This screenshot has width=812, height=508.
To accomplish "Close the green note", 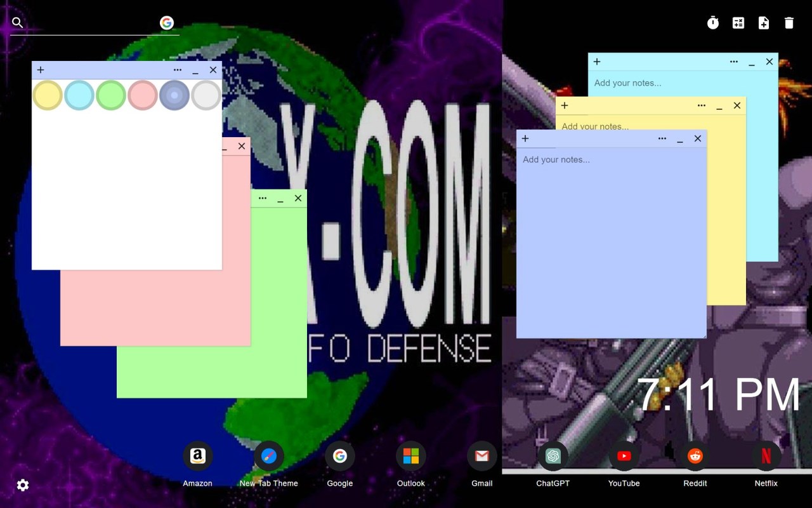I will [298, 198].
